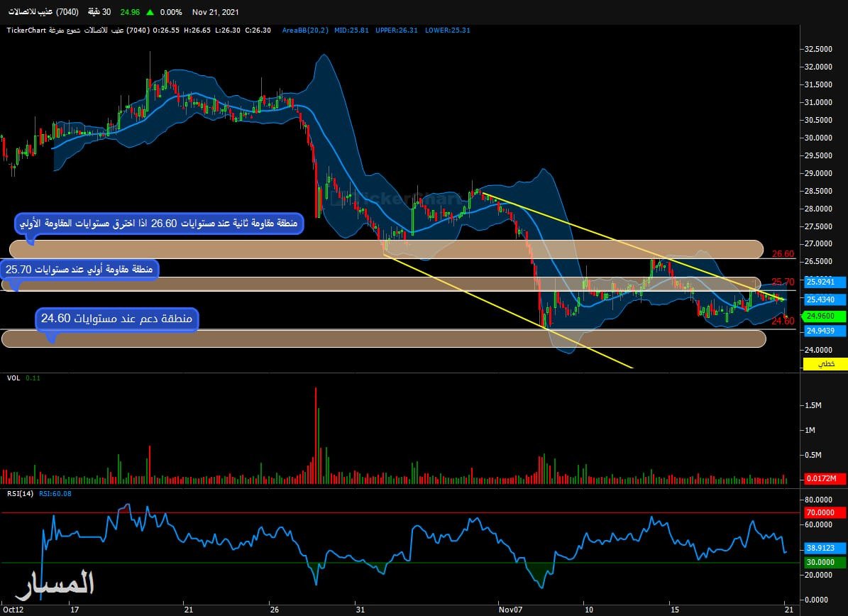Image resolution: width=848 pixels, height=616 pixels.
Task: Click the red 0.0172M volume tag
Action: pos(824,478)
